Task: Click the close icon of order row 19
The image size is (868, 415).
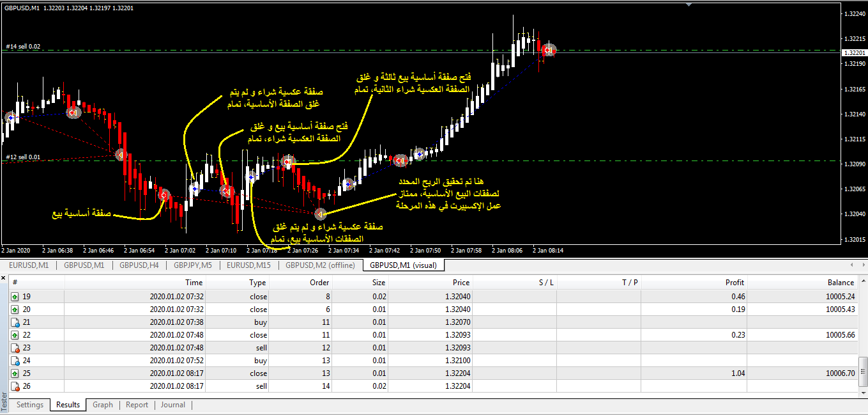Action: pyautogui.click(x=15, y=297)
